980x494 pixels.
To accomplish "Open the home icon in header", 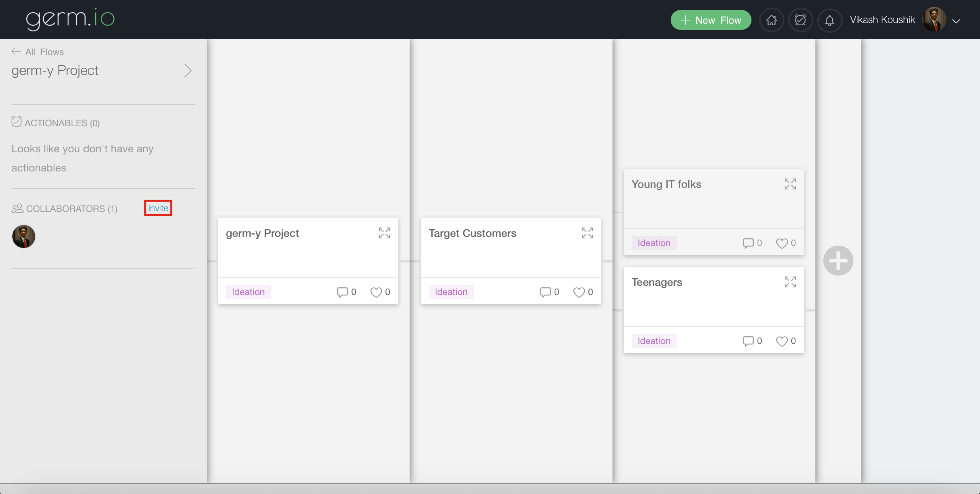I will click(771, 20).
